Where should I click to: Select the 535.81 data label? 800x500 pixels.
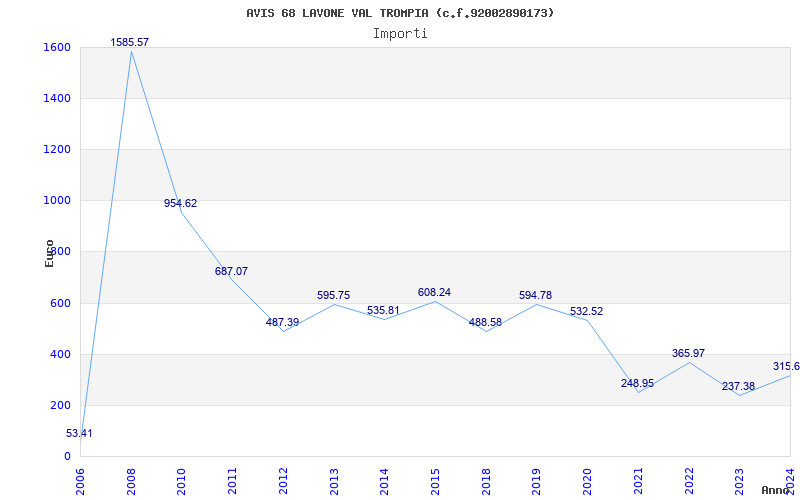(x=383, y=310)
